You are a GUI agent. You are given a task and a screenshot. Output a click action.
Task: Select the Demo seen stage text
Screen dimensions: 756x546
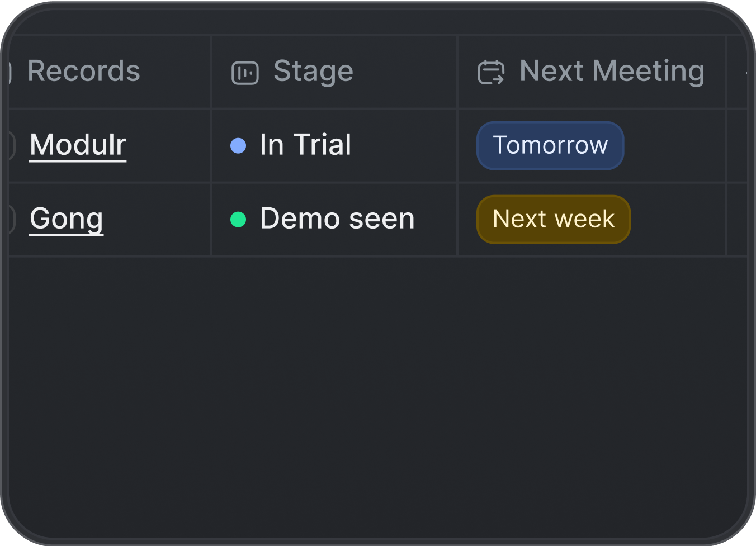(337, 219)
